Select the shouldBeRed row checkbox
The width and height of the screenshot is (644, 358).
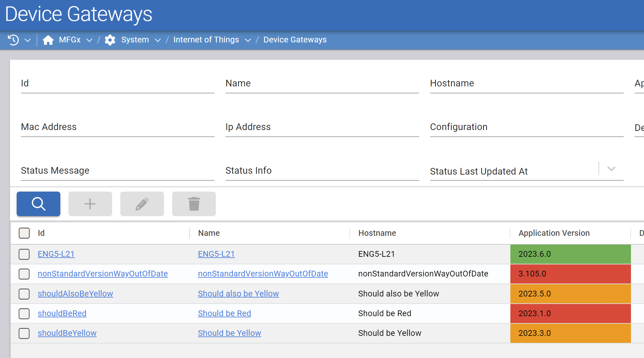click(24, 313)
